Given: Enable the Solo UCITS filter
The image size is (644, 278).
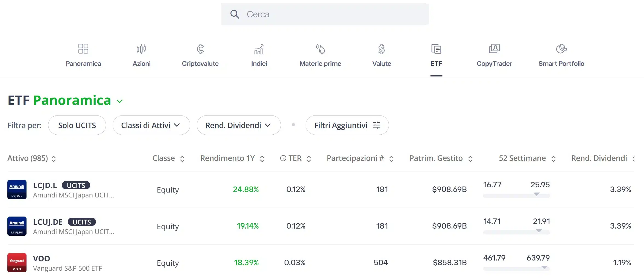Looking at the screenshot, I should [x=77, y=125].
